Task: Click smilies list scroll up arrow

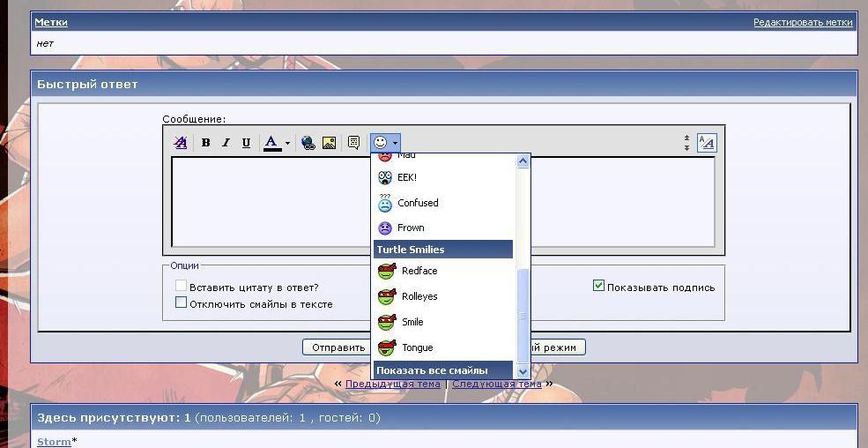Action: [523, 161]
